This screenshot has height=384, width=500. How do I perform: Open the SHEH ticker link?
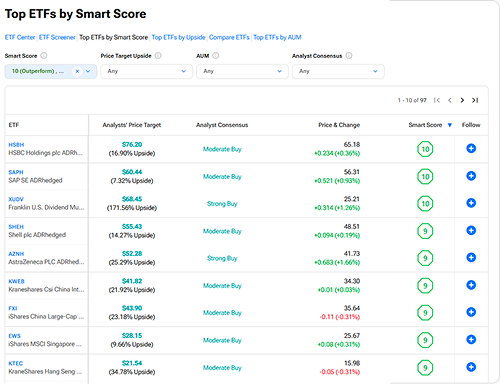coord(16,227)
